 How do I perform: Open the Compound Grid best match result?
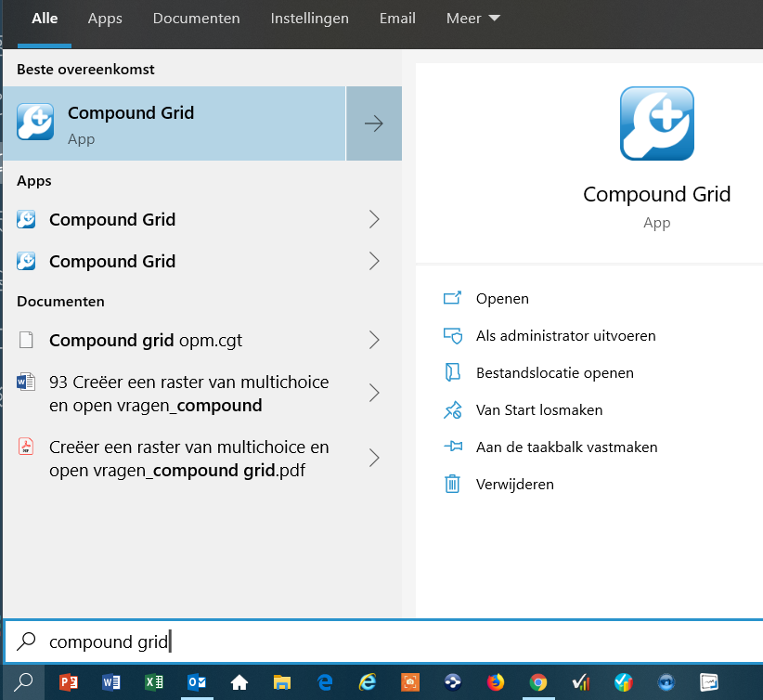point(175,123)
